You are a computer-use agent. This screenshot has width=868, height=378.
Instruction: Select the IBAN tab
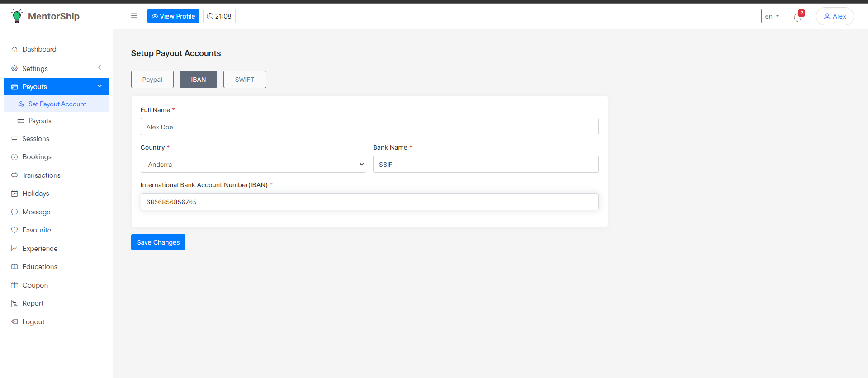point(198,80)
